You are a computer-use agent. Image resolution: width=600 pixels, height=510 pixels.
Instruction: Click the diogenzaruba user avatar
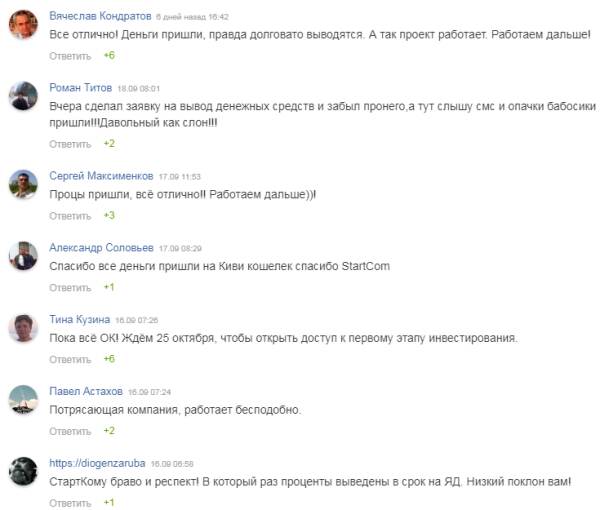tap(24, 472)
